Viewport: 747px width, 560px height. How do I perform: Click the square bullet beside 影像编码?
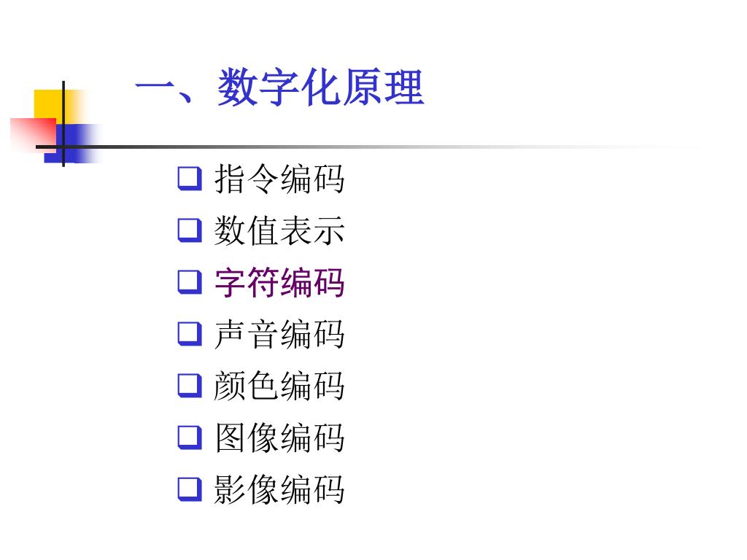pos(190,489)
